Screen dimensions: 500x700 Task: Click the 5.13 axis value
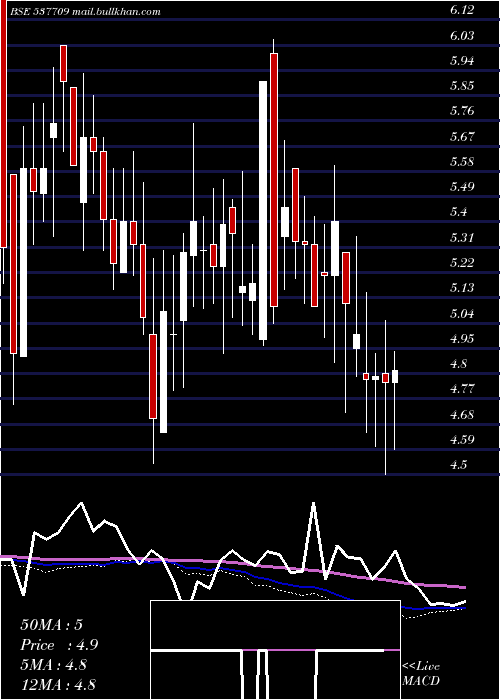click(462, 288)
